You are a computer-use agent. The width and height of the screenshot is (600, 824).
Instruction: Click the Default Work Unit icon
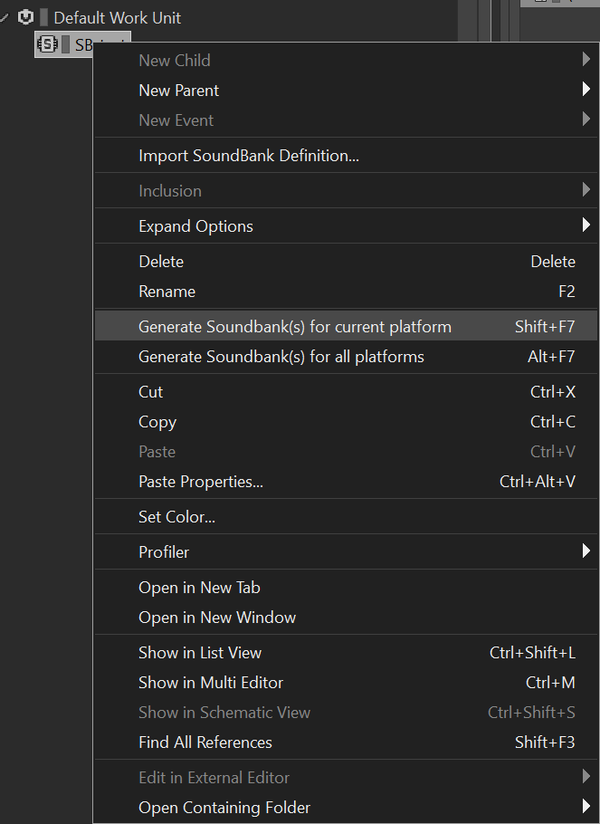(26, 17)
